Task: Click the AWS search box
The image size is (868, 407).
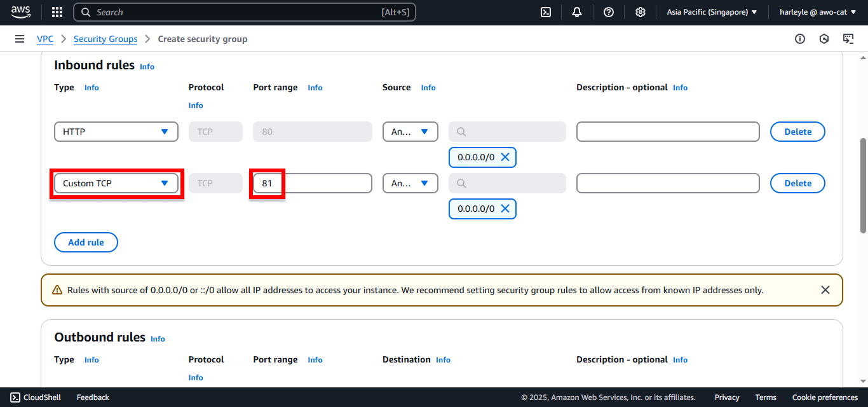Action: [245, 12]
